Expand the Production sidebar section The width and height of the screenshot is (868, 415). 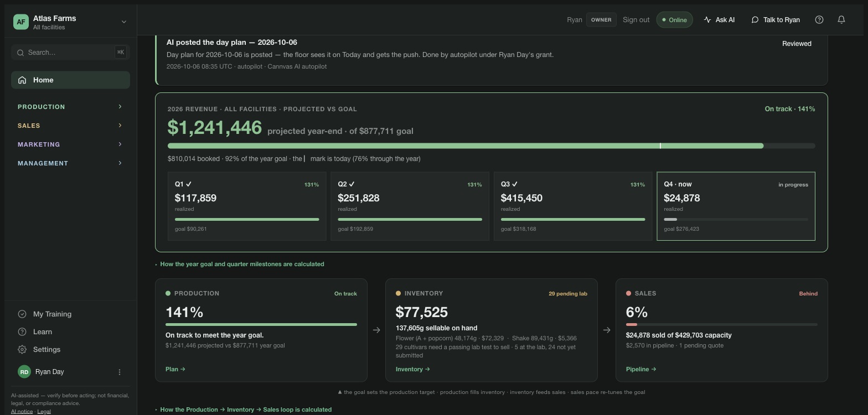(70, 107)
